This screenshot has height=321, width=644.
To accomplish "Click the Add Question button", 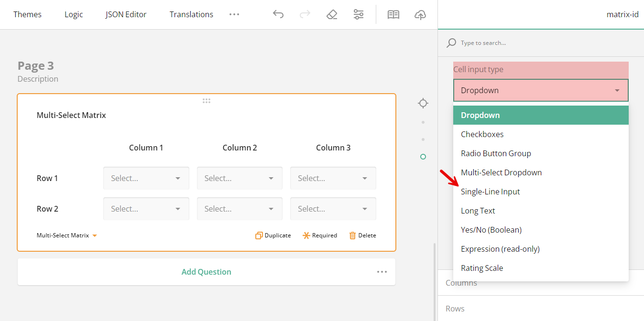I will point(206,271).
